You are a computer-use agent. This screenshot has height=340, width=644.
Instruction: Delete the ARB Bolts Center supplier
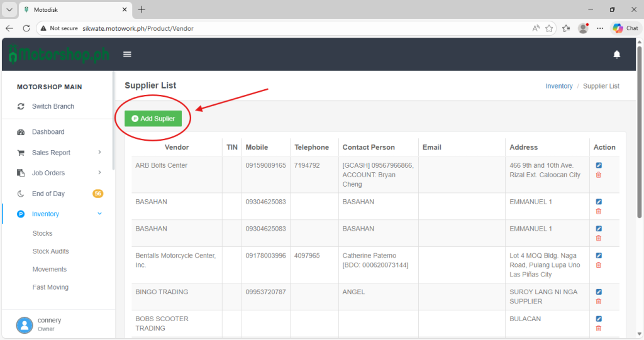599,175
